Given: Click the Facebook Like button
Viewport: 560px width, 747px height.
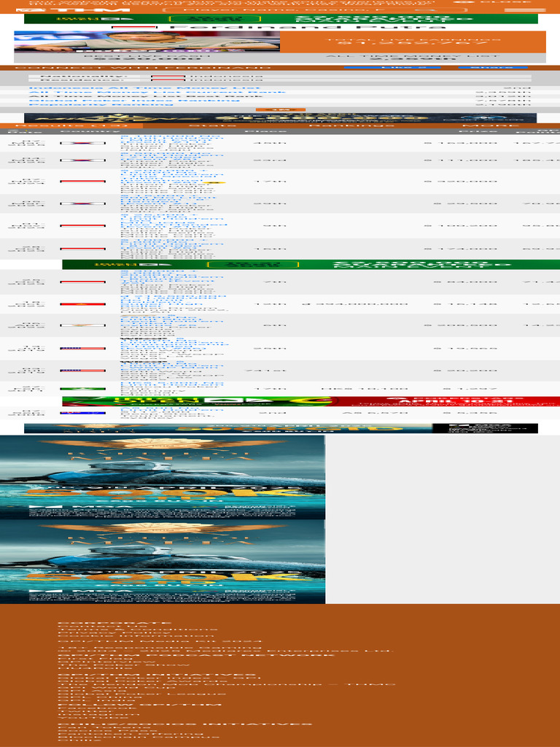Looking at the screenshot, I should pyautogui.click(x=392, y=68).
